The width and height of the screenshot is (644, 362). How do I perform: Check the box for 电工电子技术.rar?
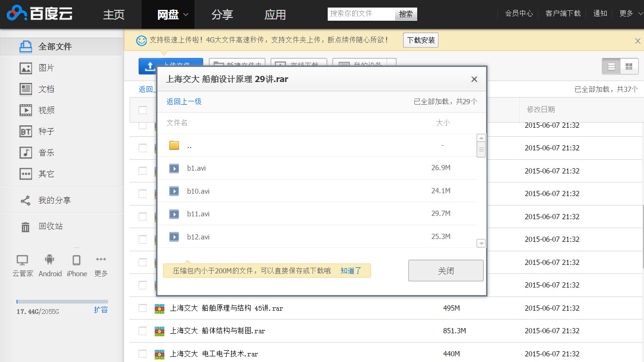point(142,354)
